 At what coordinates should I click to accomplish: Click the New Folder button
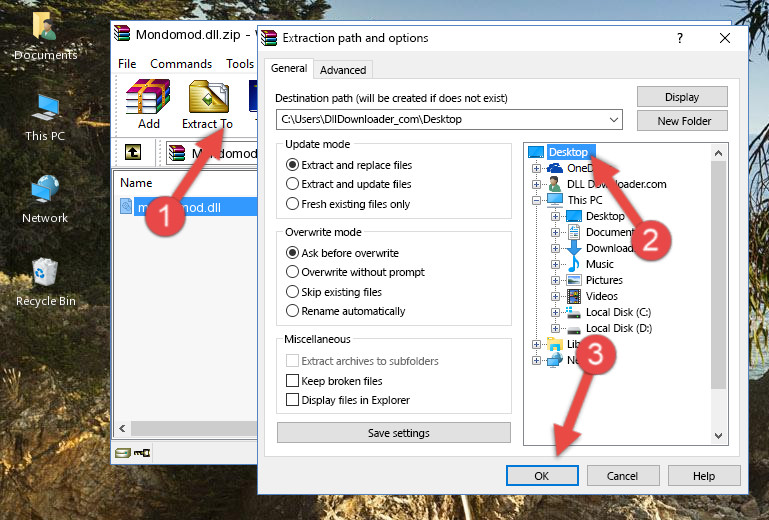tap(682, 121)
